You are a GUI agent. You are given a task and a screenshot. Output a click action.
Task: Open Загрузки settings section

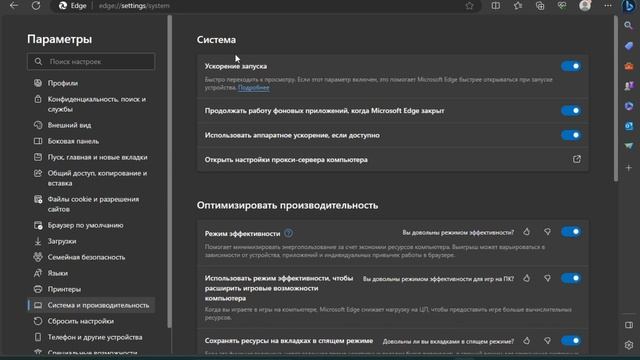click(x=91, y=241)
